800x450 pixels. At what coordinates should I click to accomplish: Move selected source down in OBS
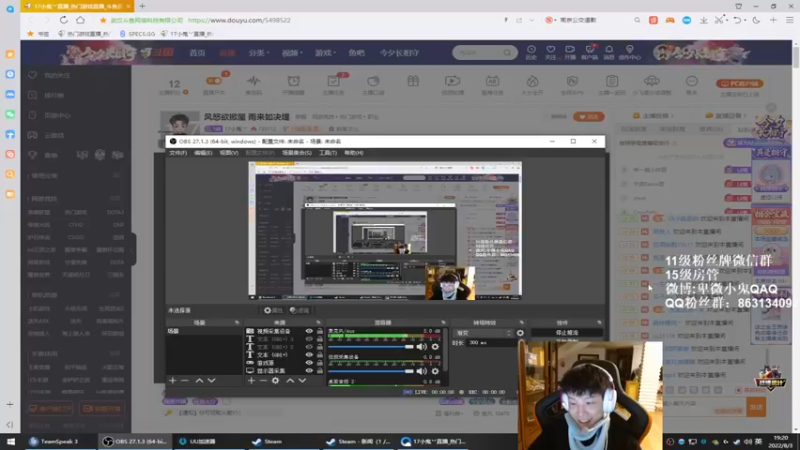[302, 381]
